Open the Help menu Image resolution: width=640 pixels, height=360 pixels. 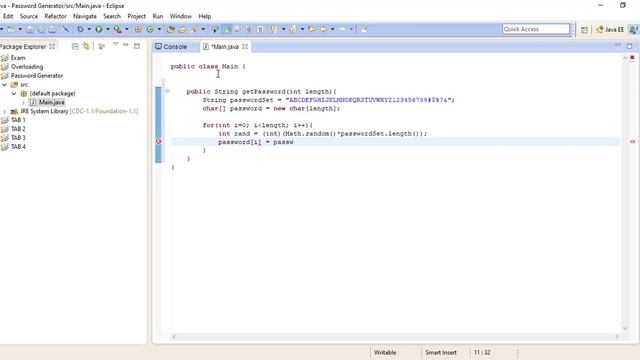click(204, 16)
